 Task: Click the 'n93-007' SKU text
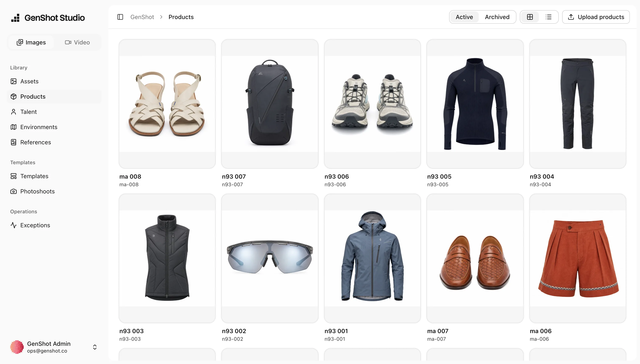232,185
